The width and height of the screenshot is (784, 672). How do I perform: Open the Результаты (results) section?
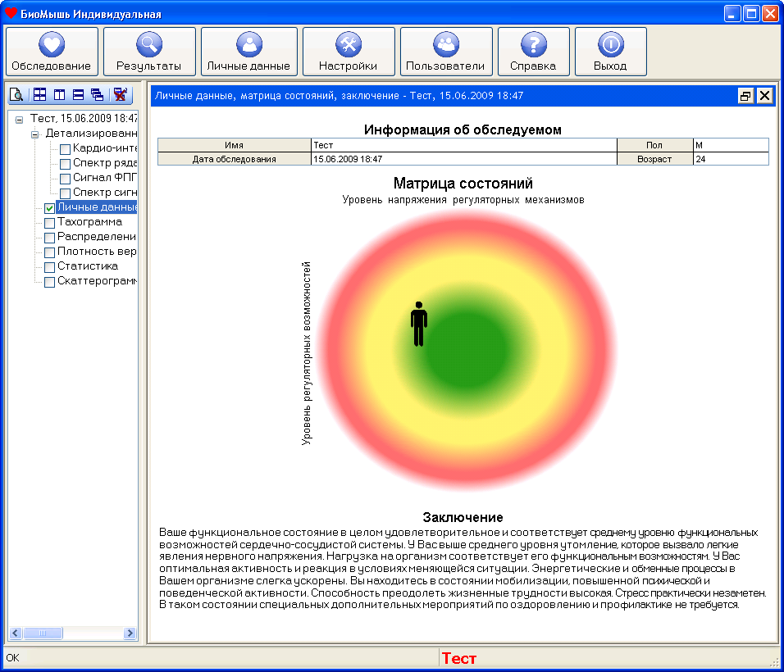149,52
